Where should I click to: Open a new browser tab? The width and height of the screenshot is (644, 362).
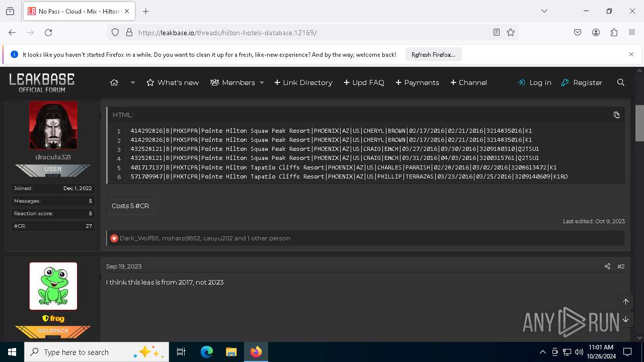tap(145, 11)
